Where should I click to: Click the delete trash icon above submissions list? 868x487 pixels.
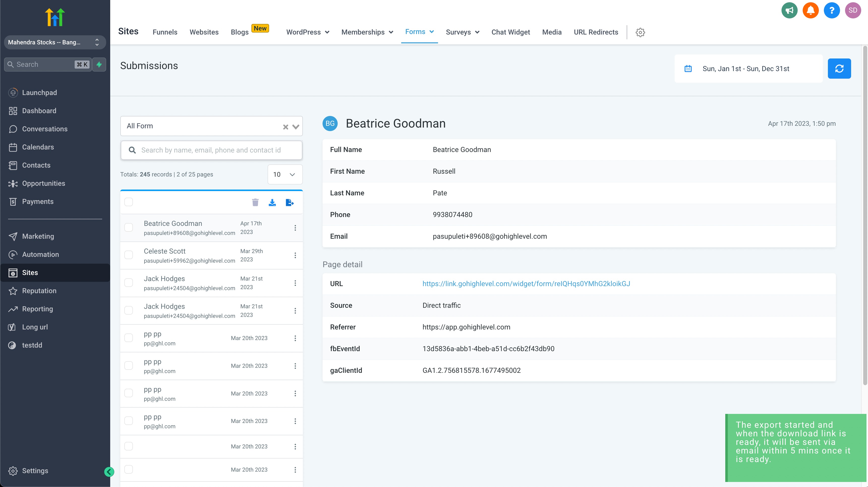(x=255, y=202)
